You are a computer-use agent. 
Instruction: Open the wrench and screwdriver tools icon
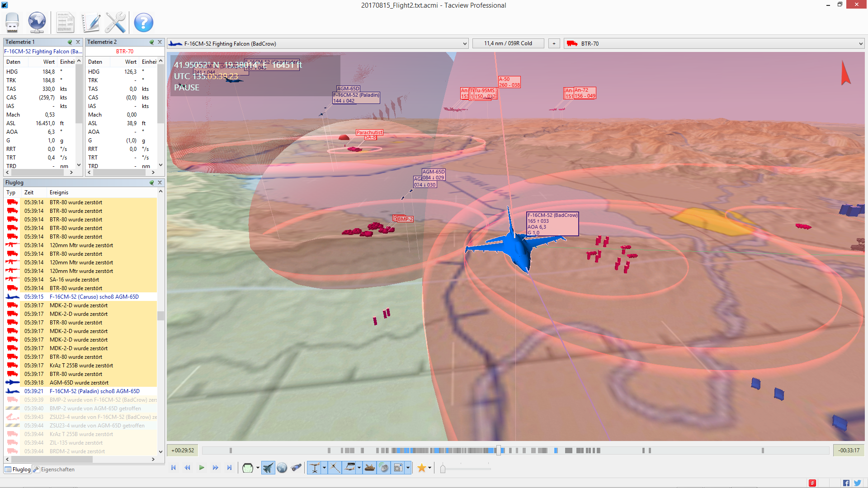point(115,22)
